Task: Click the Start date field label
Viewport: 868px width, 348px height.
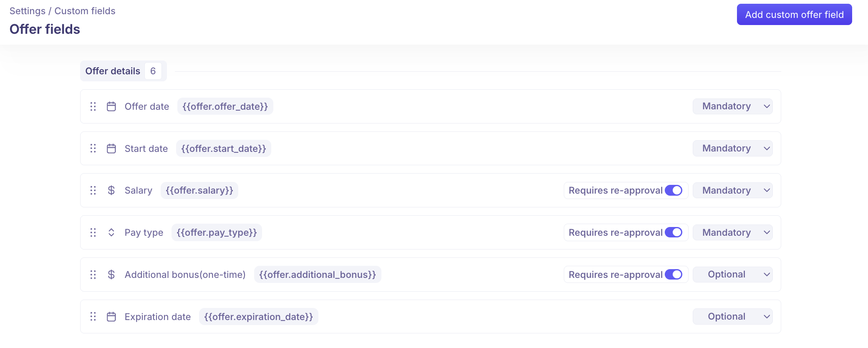Action: tap(146, 149)
